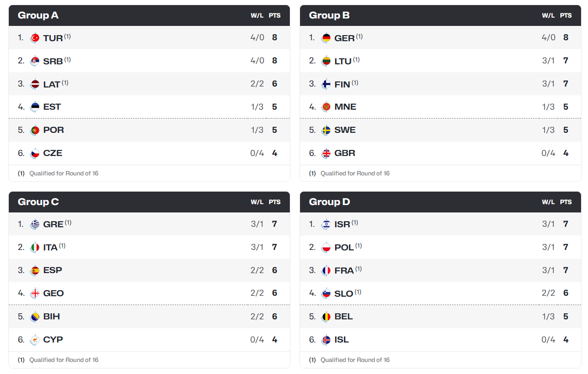Image resolution: width=588 pixels, height=374 pixels.
Task: Click the Group A header title
Action: click(x=38, y=16)
